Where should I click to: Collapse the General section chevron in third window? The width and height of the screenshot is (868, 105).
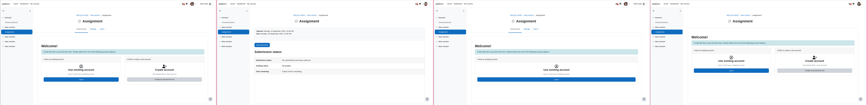click(437, 18)
